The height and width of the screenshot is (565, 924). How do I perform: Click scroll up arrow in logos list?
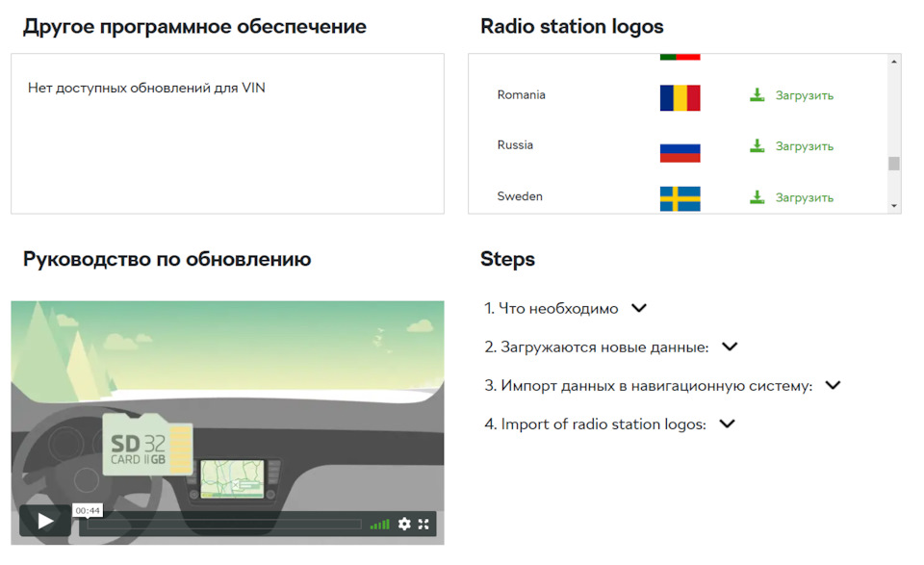point(894,62)
